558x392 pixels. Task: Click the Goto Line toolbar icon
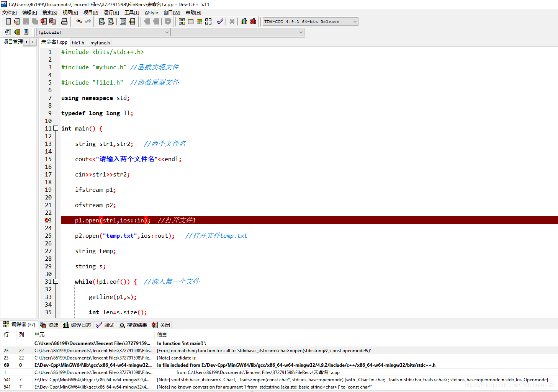pos(132,21)
